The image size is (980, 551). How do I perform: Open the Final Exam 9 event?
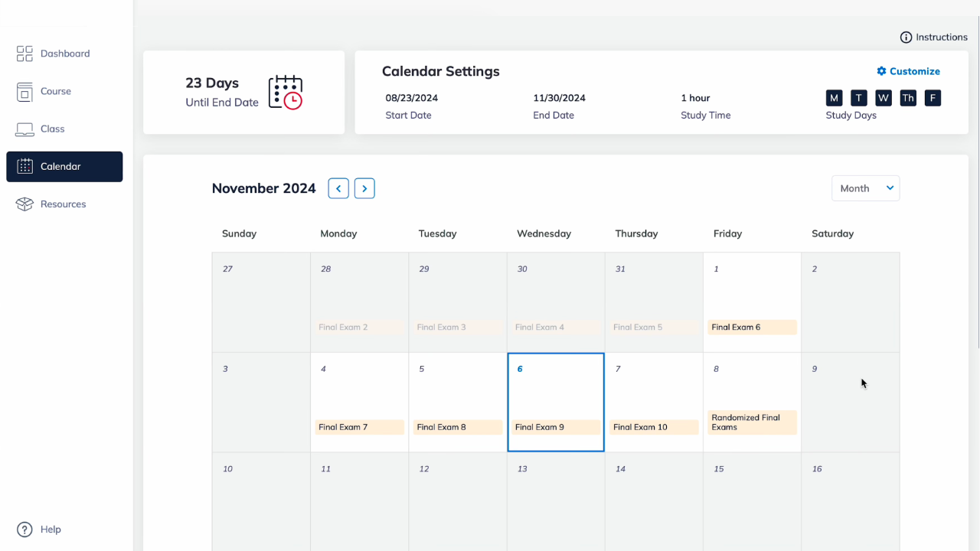pos(556,427)
